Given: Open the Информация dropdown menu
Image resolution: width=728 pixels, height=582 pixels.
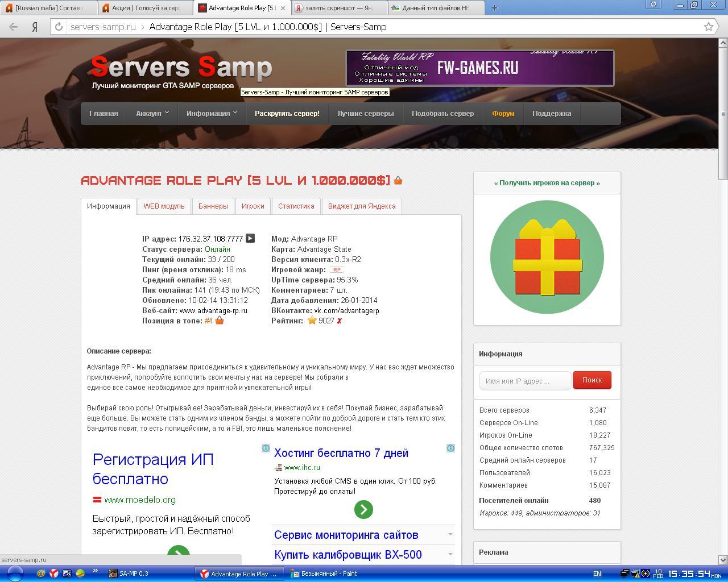Looking at the screenshot, I should point(212,113).
